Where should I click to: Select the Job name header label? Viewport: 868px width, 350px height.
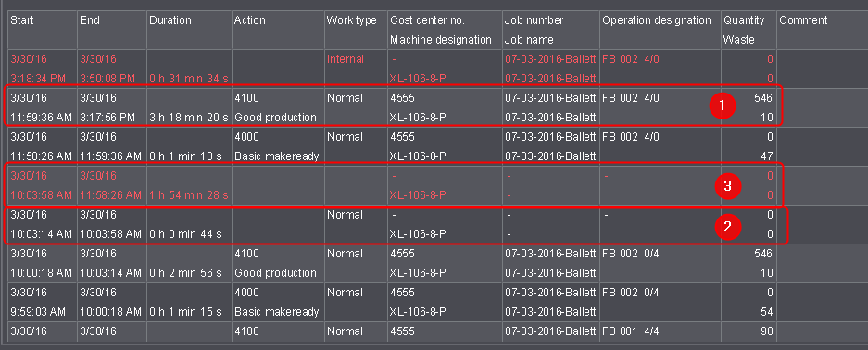coord(529,40)
